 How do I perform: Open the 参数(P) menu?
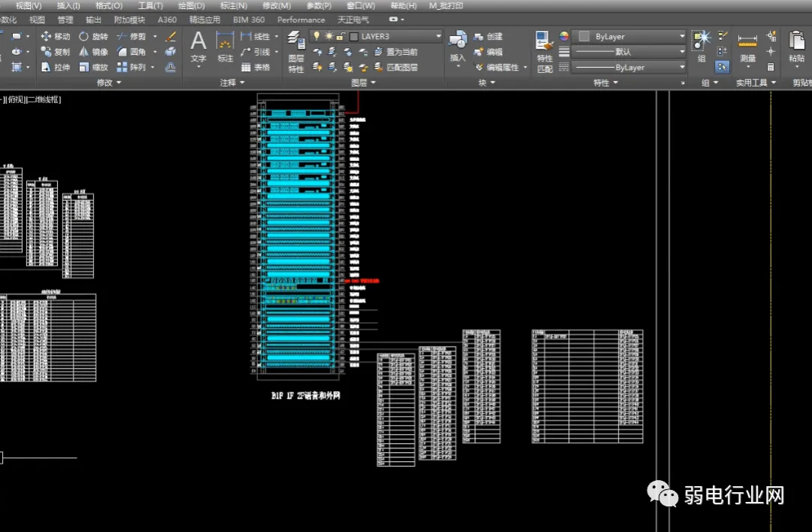pyautogui.click(x=319, y=6)
